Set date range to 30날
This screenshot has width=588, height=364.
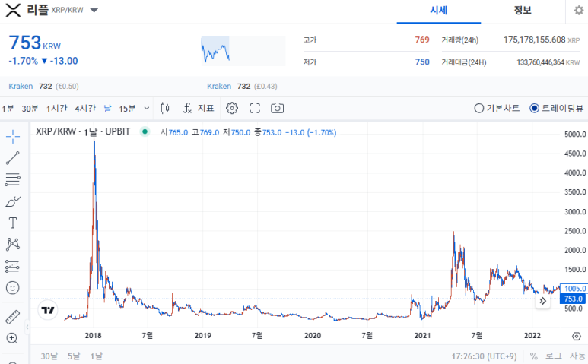pyautogui.click(x=49, y=356)
